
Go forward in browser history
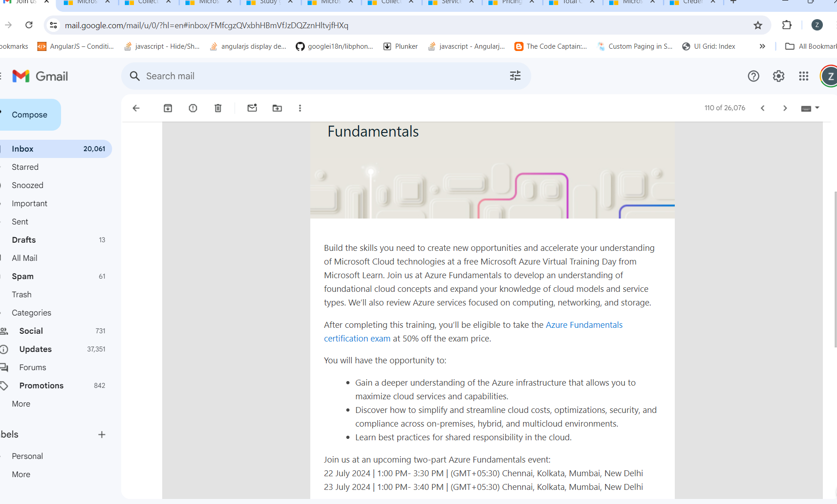pos(8,25)
